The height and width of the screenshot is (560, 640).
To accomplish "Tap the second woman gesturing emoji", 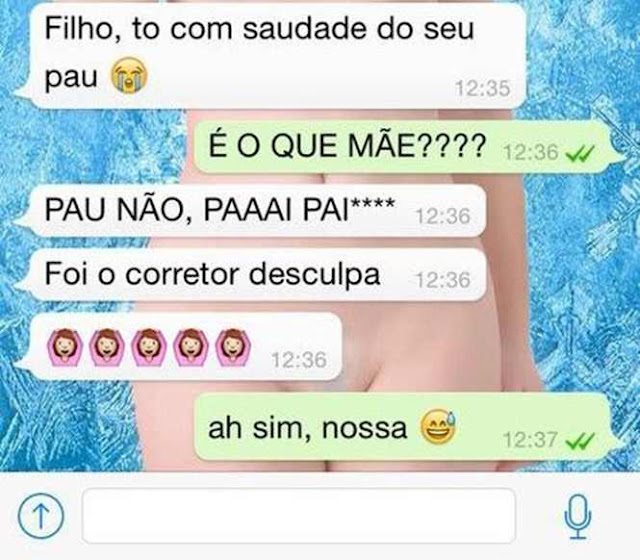I will coord(107,347).
